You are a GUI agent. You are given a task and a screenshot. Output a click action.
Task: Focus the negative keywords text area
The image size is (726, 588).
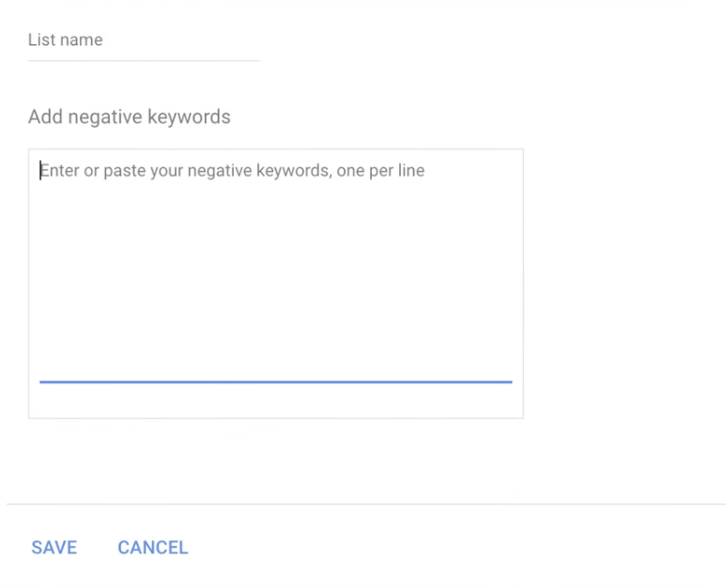pos(276,284)
